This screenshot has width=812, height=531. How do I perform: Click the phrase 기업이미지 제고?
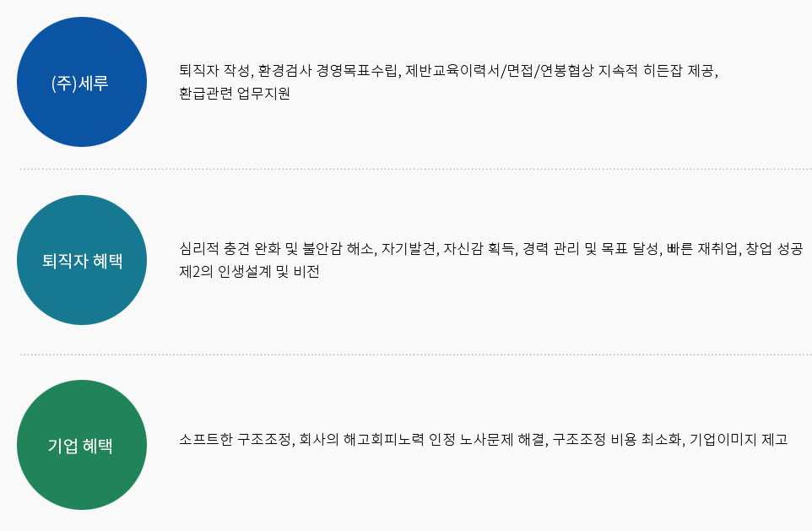tap(739, 440)
